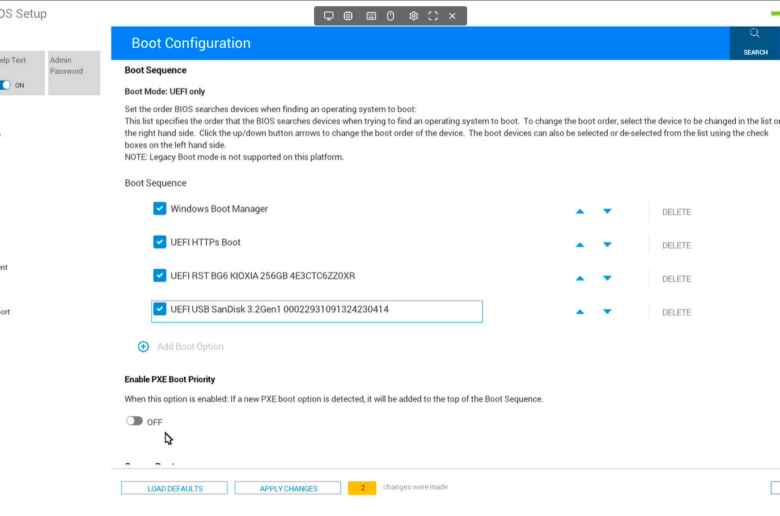Delete UEFI RST BG6 KIOXIA entry
This screenshot has height=516, width=780.
(x=677, y=279)
